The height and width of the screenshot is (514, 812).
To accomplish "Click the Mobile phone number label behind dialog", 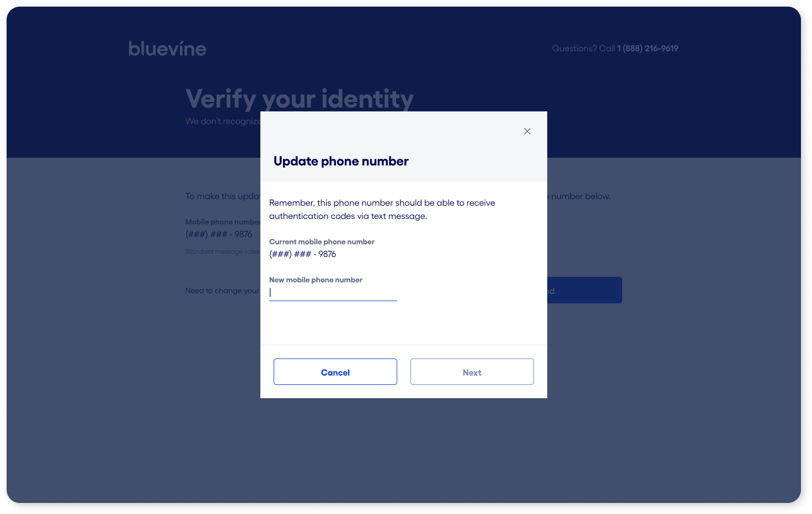I will pos(223,222).
